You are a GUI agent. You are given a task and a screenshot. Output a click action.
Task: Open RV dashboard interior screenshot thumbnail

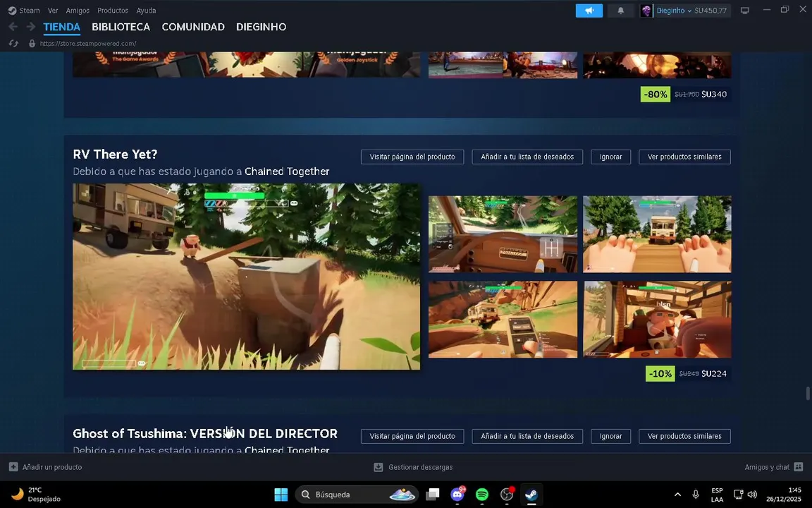click(x=503, y=234)
